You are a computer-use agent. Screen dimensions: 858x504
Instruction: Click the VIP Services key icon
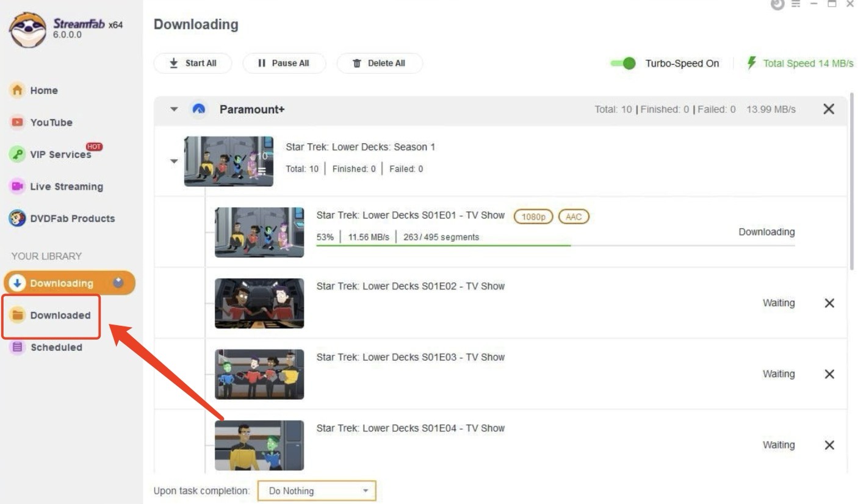(18, 154)
